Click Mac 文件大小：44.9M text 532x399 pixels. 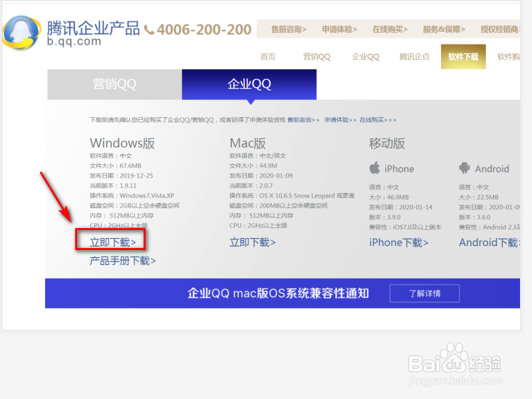253,166
